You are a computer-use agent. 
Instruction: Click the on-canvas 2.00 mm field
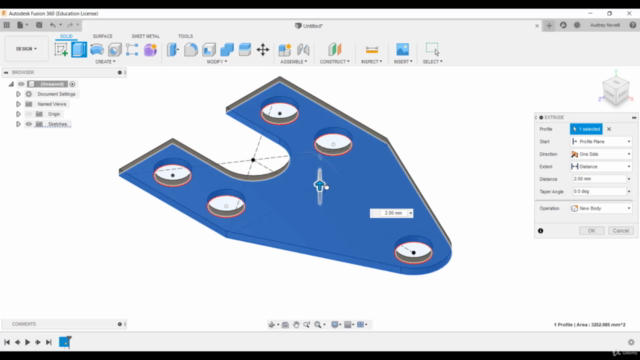click(391, 213)
